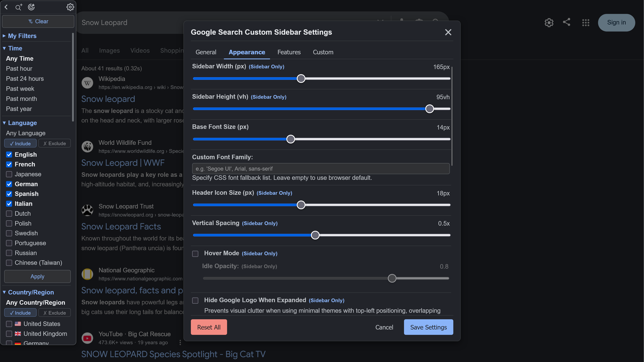Uncheck the French language checkbox

point(9,164)
